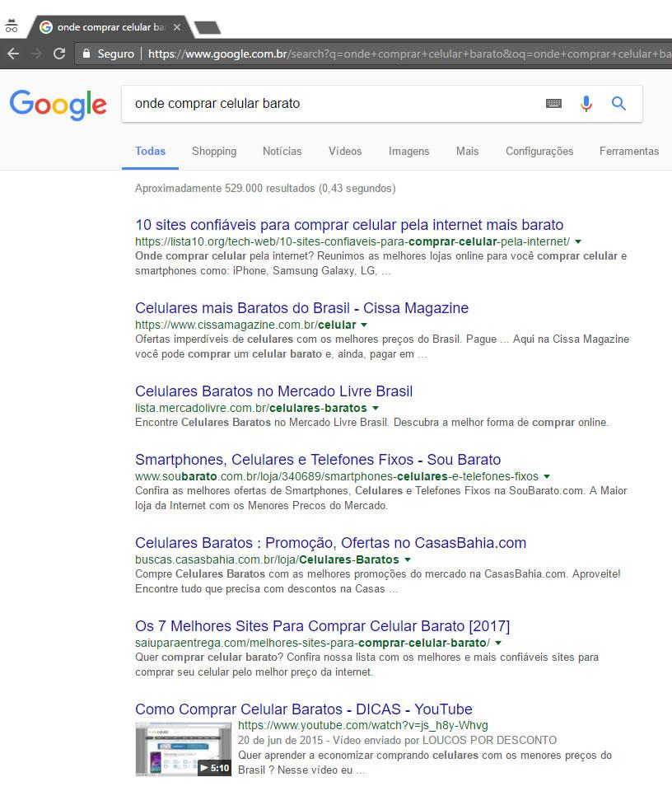The height and width of the screenshot is (791, 672).
Task: Open the CasasBahia.com celulares result
Action: (x=331, y=543)
